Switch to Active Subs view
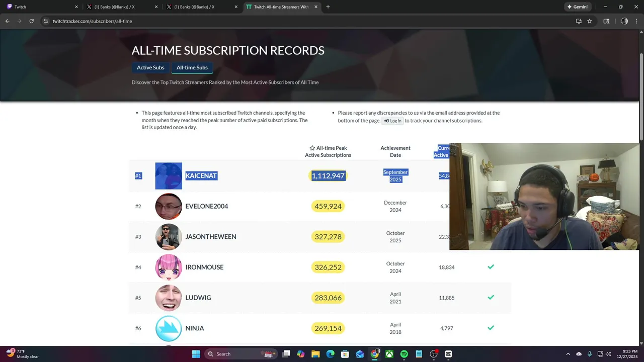The height and width of the screenshot is (362, 644). pyautogui.click(x=150, y=67)
